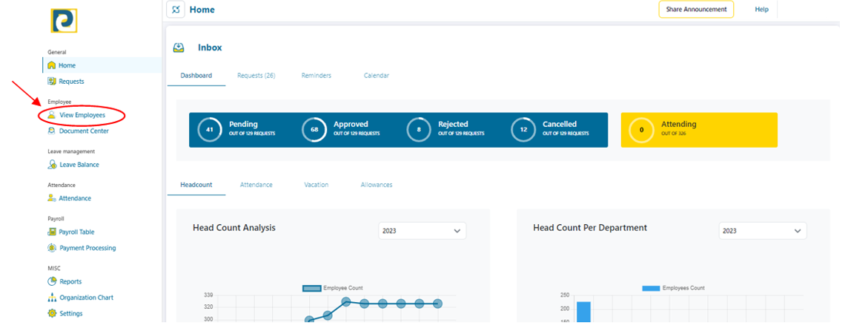
Task: Toggle Employees Count legend in department chart
Action: coord(651,288)
